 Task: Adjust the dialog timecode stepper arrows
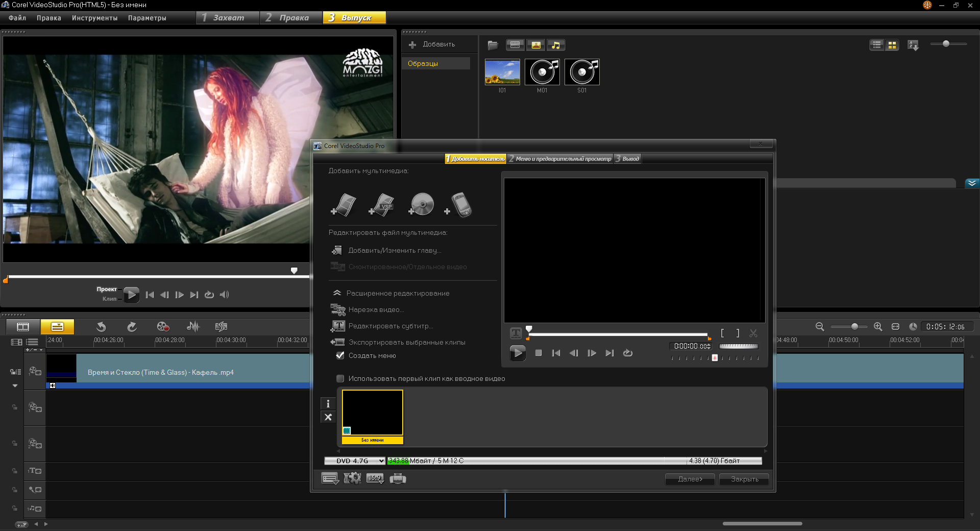click(708, 346)
